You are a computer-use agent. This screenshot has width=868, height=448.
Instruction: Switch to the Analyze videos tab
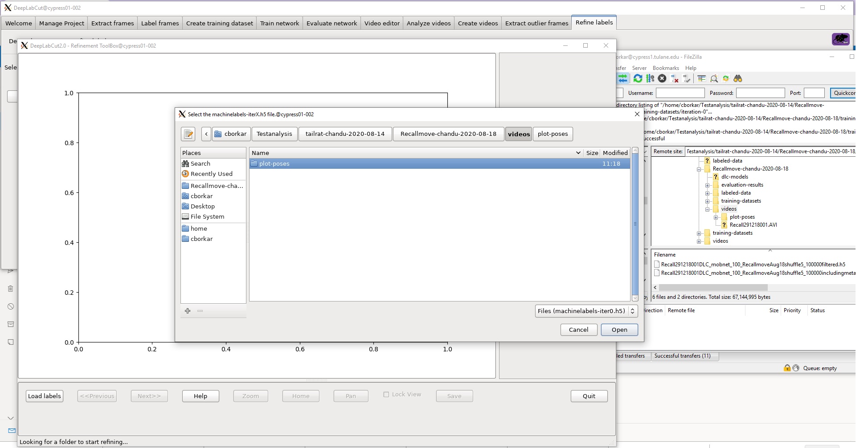(x=428, y=23)
